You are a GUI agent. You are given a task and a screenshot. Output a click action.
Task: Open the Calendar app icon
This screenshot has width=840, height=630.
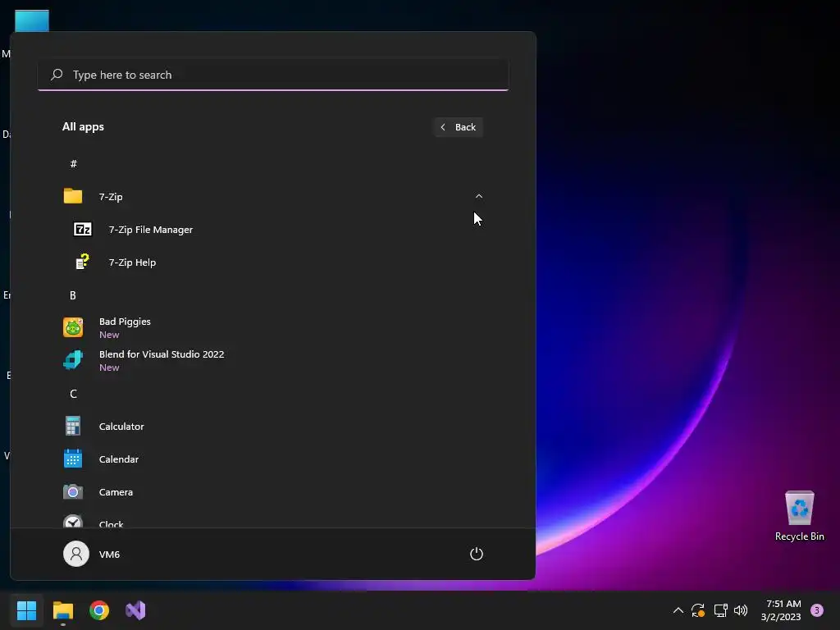pos(73,459)
